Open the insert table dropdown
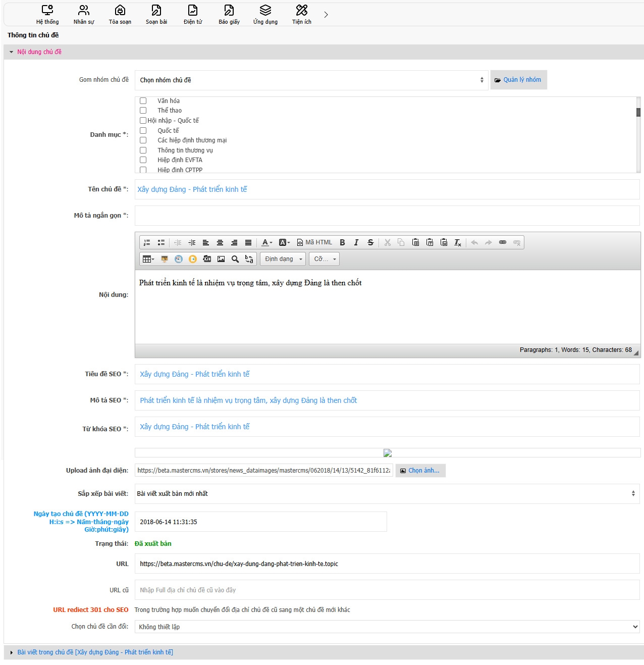The image size is (644, 665). (x=148, y=260)
